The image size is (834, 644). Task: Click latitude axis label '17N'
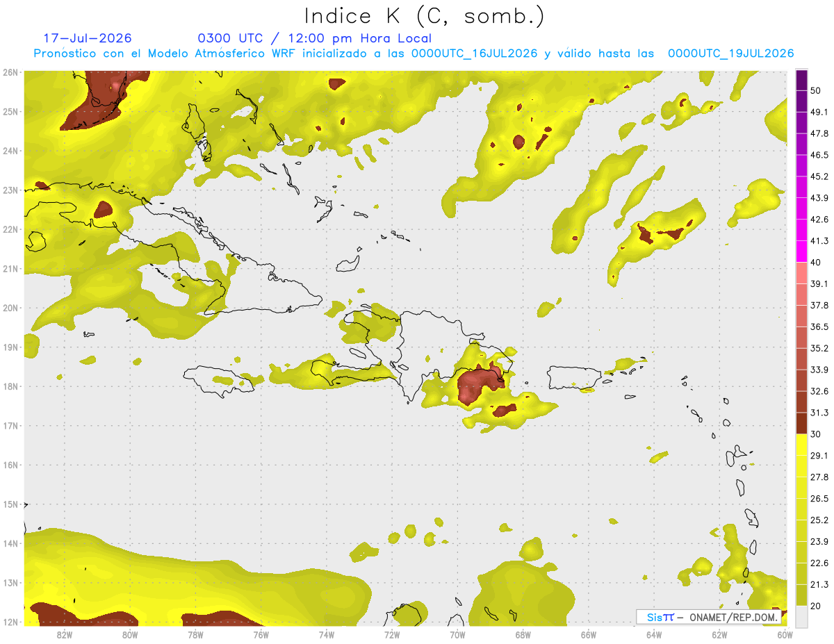[x=10, y=425]
